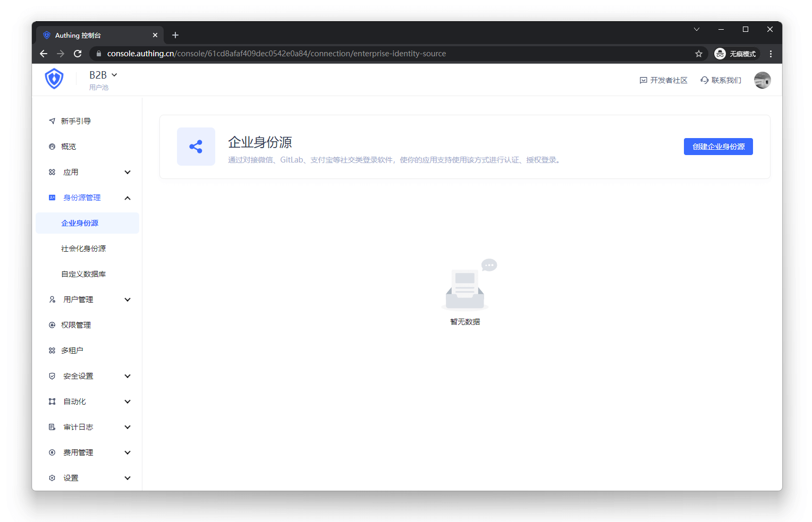Click the user avatar in top right
The width and height of the screenshot is (812, 522).
click(x=762, y=80)
